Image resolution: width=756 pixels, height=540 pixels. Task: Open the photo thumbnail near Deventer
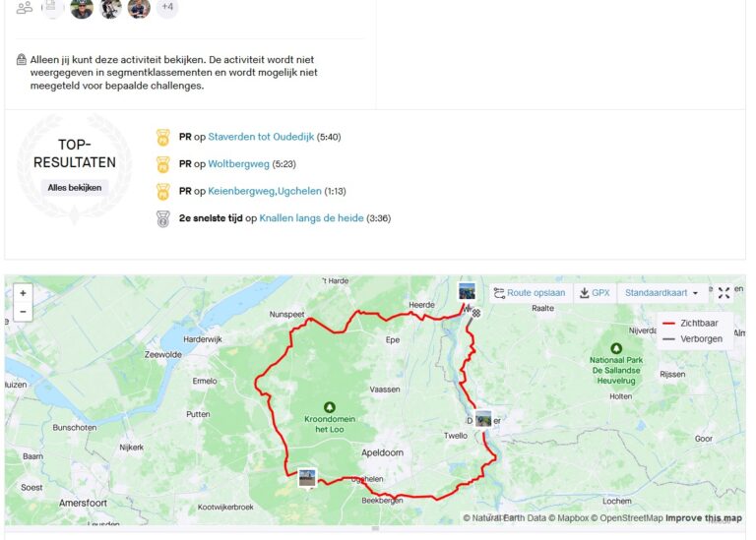coord(483,419)
